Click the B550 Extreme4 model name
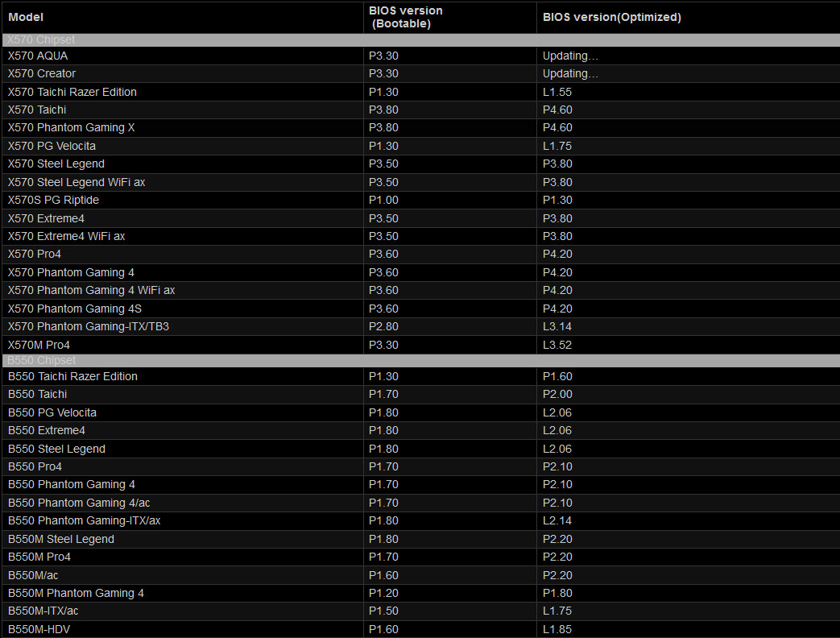 pos(47,431)
